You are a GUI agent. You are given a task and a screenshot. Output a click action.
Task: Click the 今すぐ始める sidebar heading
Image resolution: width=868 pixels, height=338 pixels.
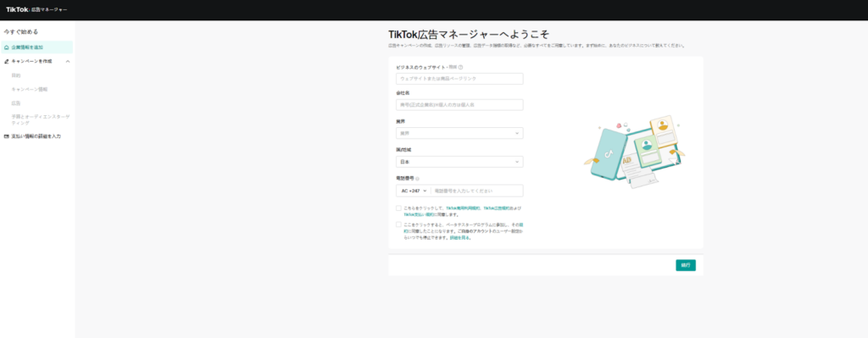pos(21,32)
